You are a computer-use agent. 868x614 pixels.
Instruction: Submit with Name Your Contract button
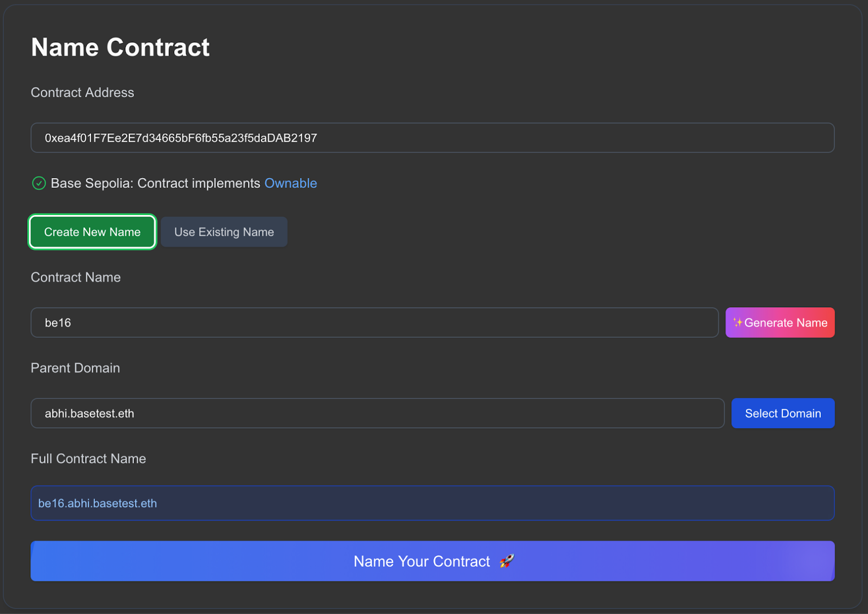point(421,561)
